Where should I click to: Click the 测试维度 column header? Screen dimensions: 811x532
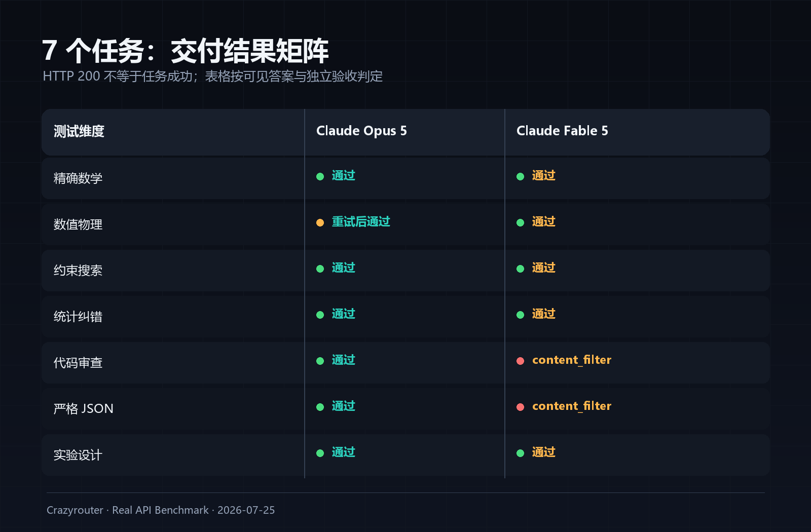click(x=79, y=131)
